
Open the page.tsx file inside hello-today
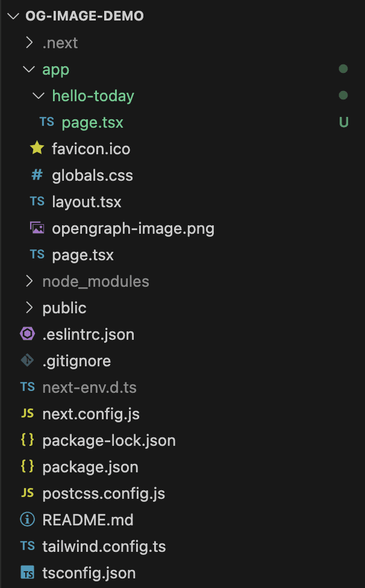[x=92, y=122]
